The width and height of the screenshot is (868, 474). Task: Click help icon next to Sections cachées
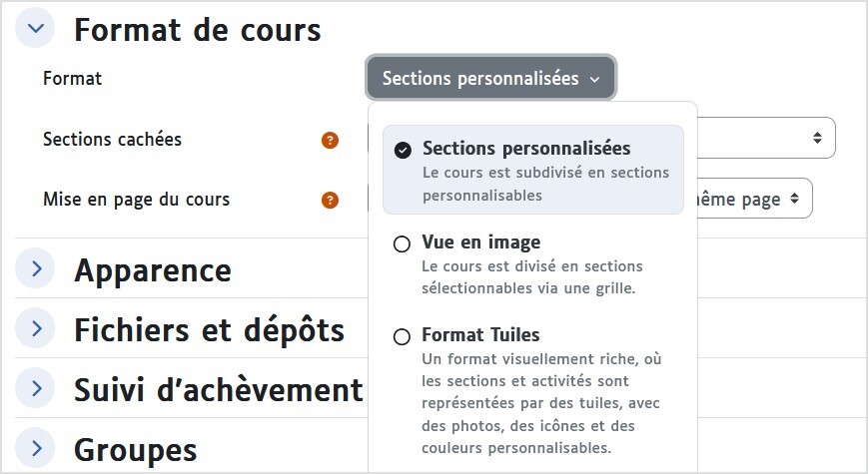[330, 141]
